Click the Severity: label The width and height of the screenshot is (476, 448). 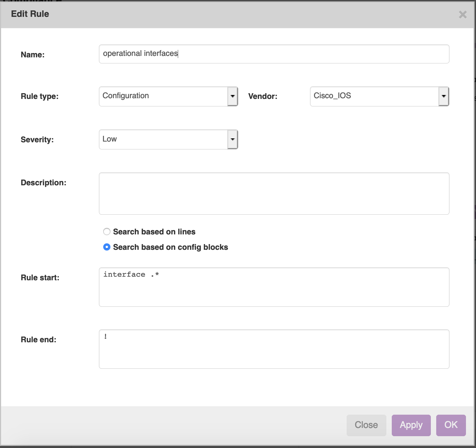37,140
